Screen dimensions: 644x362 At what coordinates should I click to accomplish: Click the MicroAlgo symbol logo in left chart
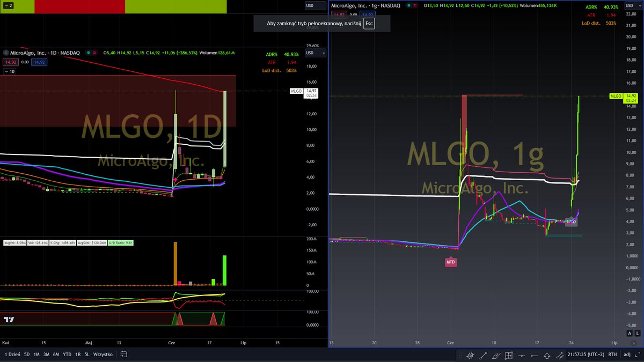(x=5, y=53)
